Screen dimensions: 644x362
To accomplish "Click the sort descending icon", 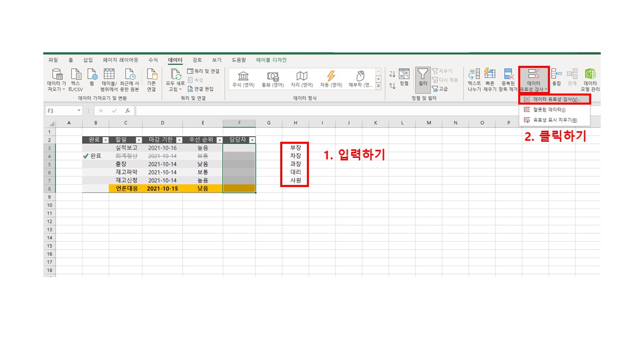I will 392,85.
